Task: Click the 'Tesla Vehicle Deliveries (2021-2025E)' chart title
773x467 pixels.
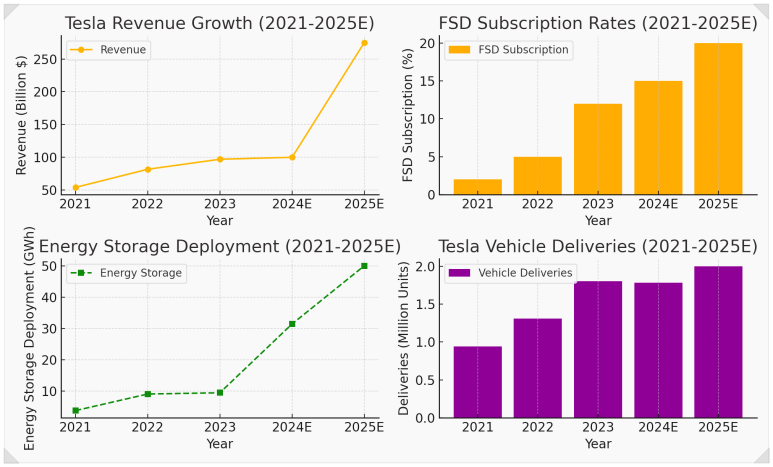Action: pos(597,246)
